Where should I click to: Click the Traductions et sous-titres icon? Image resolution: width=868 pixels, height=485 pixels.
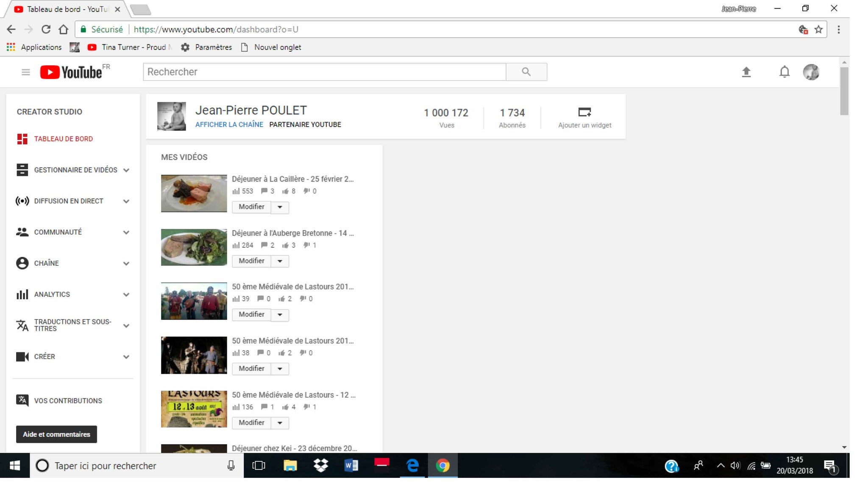point(22,325)
